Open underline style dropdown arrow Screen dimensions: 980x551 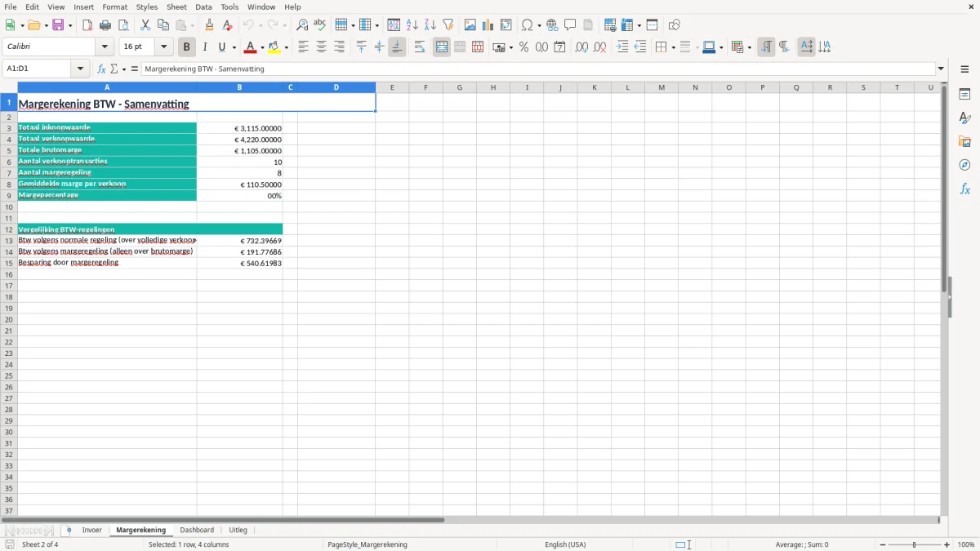point(234,47)
